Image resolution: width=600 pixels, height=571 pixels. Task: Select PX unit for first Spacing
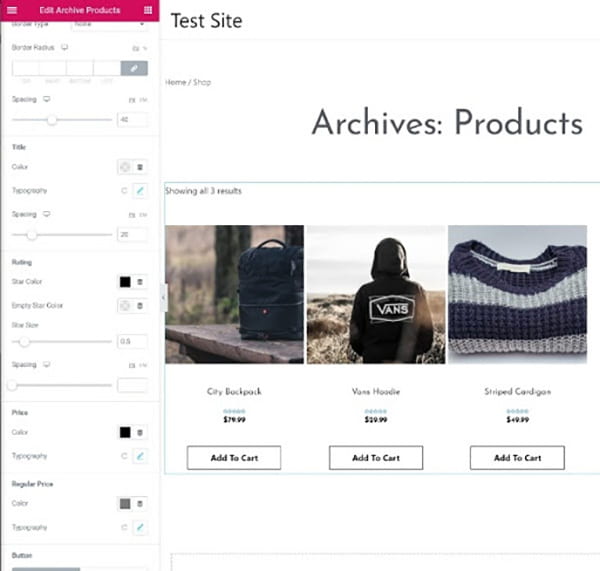point(132,100)
